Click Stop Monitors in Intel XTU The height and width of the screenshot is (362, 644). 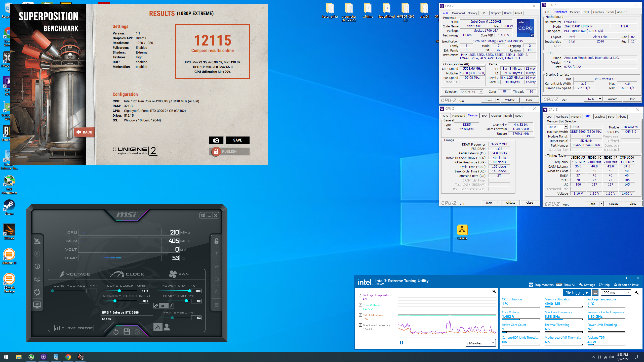pos(541,285)
